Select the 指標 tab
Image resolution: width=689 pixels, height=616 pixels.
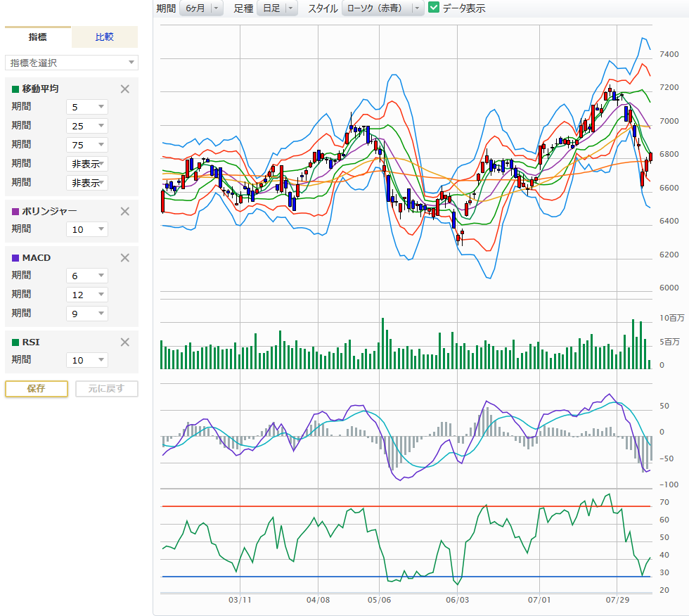(x=38, y=37)
